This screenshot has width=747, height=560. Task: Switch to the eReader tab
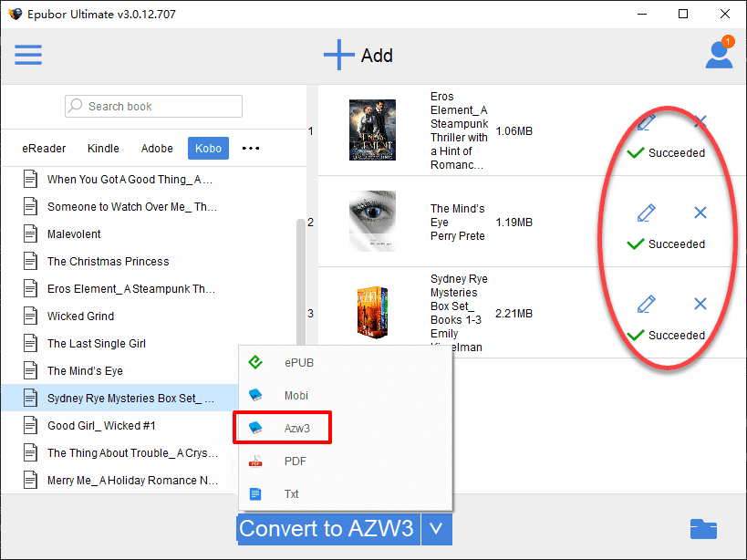(x=44, y=148)
